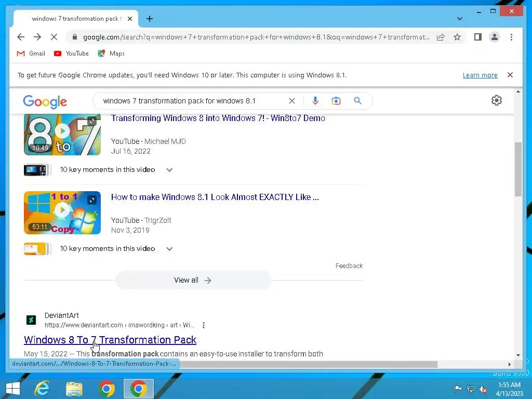Open the tab search dropdown arrow

coord(459,19)
